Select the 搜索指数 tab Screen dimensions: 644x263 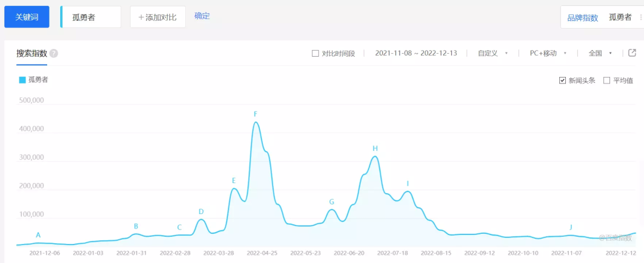click(x=32, y=53)
